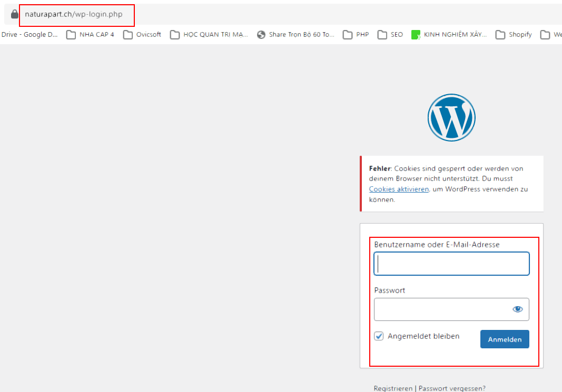The height and width of the screenshot is (392, 562).
Task: Click the Passwort field label
Action: click(390, 290)
